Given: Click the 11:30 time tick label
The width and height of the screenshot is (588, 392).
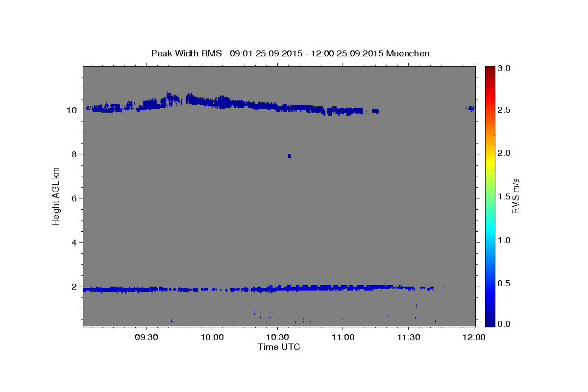Looking at the screenshot, I should click(408, 338).
